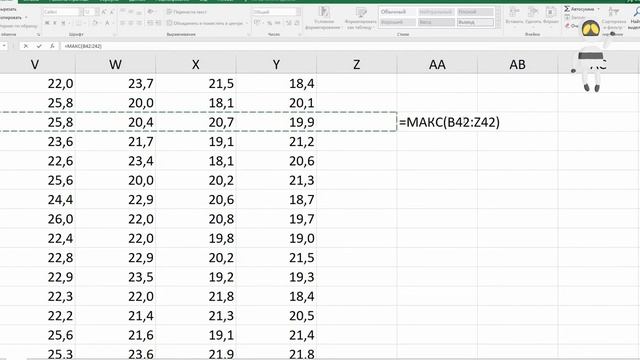Screen dimensions: 640x360
Task: Click cell with value 21,2 in column Y
Action: pyautogui.click(x=276, y=141)
